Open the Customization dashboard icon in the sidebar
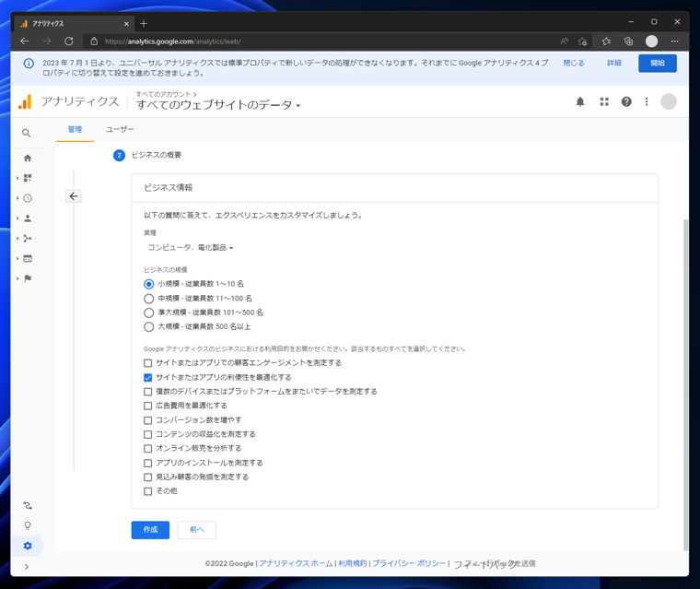 [28, 178]
